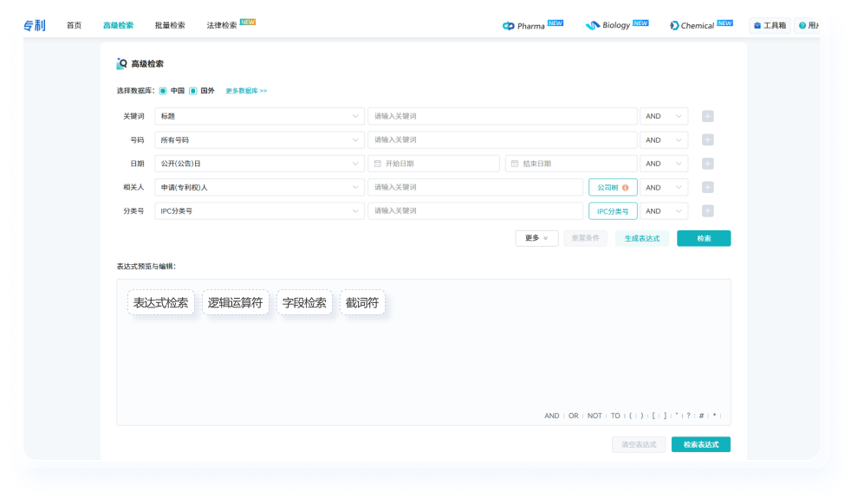Focus the 开始日期 date field

[x=433, y=164]
